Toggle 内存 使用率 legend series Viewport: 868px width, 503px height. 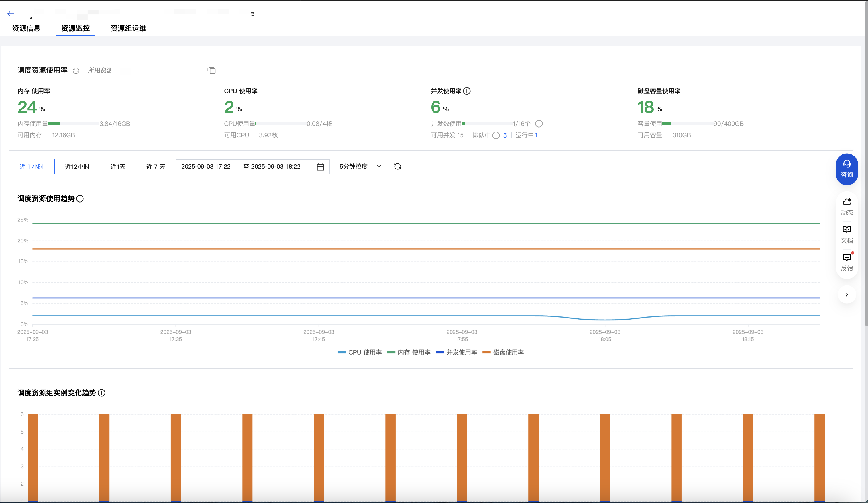click(409, 352)
